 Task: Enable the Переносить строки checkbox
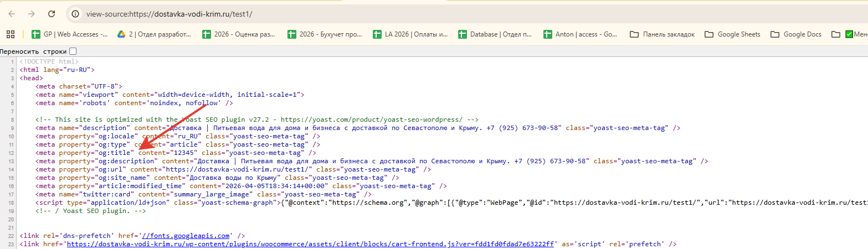click(73, 51)
